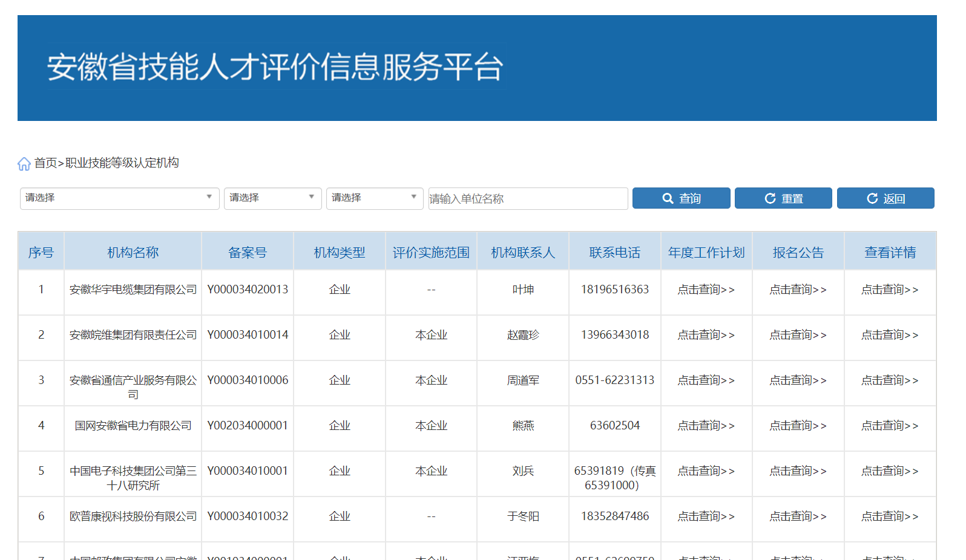
Task: Click the 安徽省技能人才评价信息服务平台 banner title
Action: 275,67
